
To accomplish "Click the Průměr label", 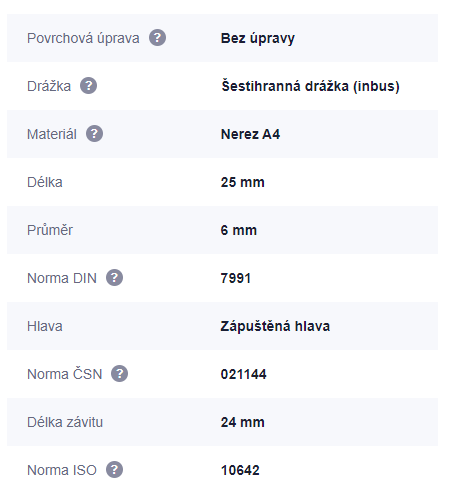I will click(x=50, y=230).
